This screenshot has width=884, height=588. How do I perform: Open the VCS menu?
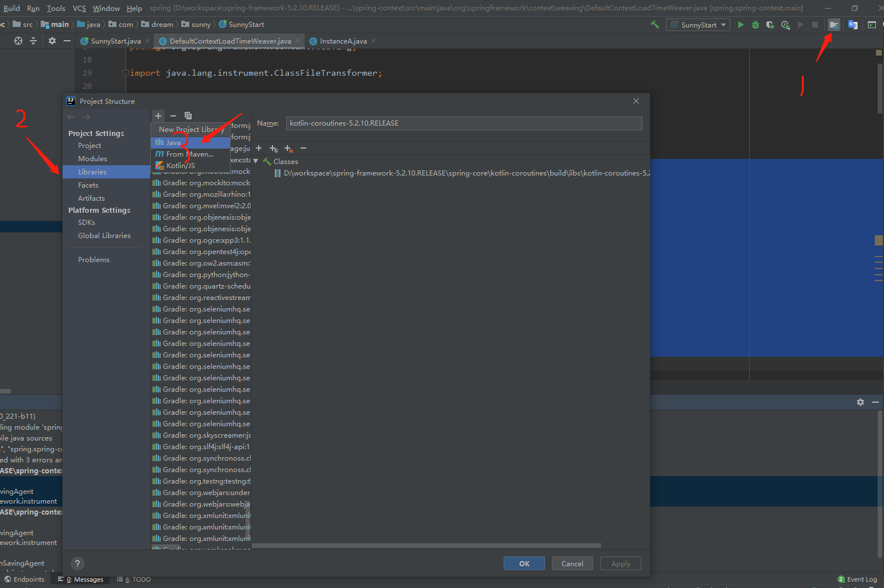click(79, 8)
